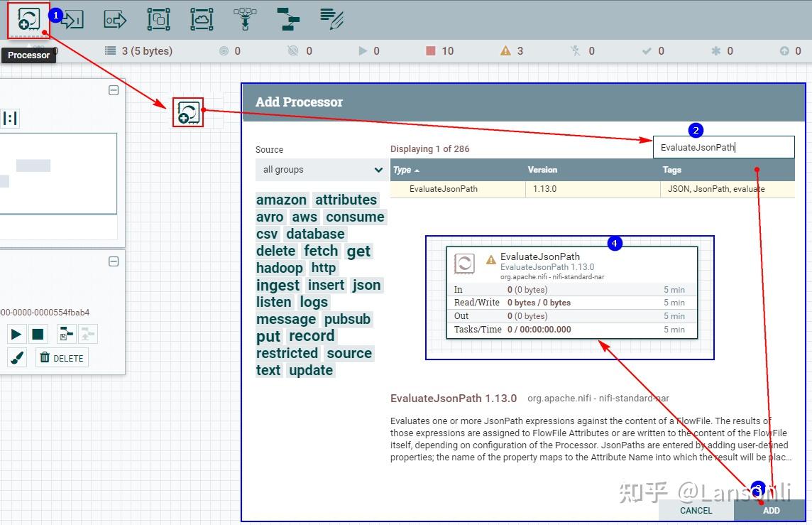This screenshot has width=812, height=525.
Task: Filter by the consume tag
Action: point(355,217)
